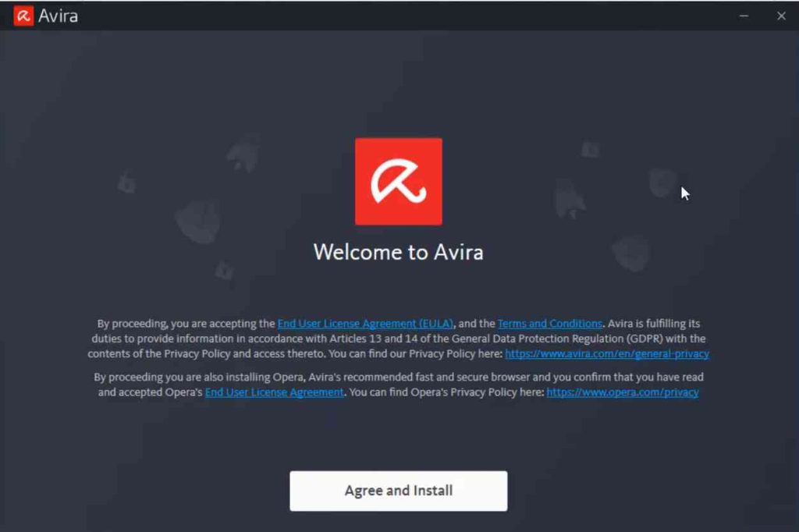Click the Welcome to Avira heading

399,252
